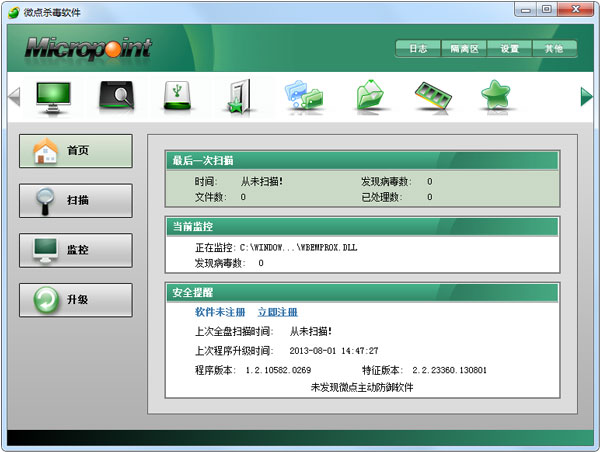Click the 最后一次扫描 section header
The width and height of the screenshot is (600, 452).
[362, 161]
